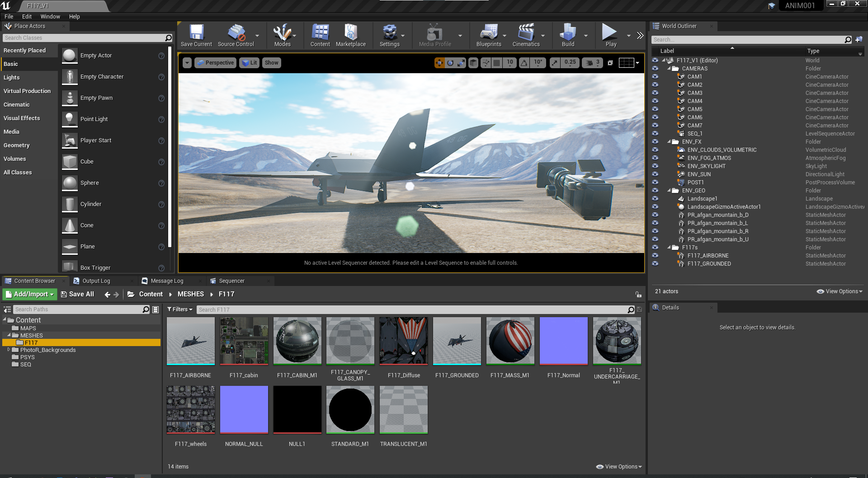
Task: Open the Help menu
Action: pyautogui.click(x=75, y=17)
